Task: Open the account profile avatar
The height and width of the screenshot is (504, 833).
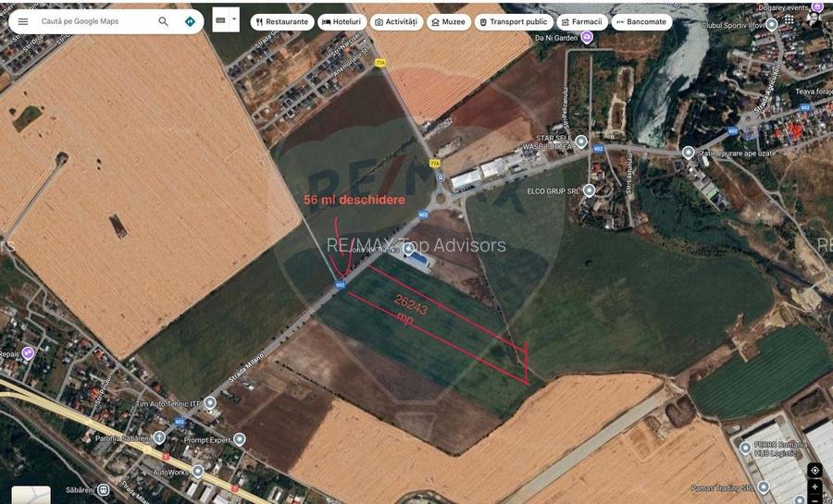Action: [x=813, y=18]
